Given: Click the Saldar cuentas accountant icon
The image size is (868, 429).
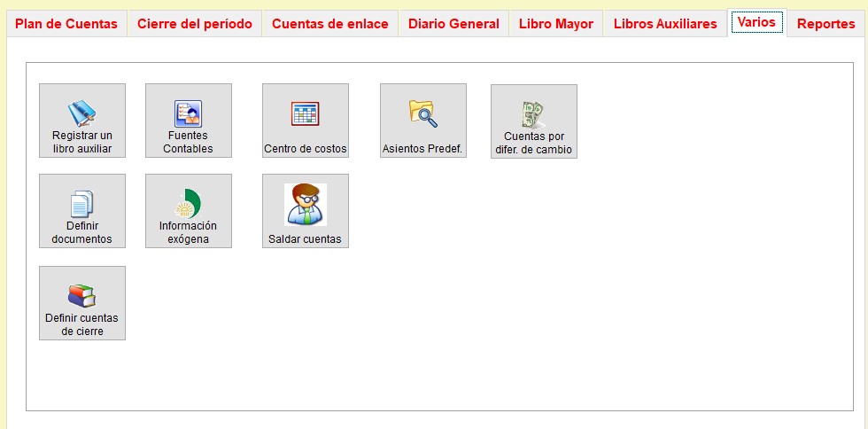Looking at the screenshot, I should [305, 205].
